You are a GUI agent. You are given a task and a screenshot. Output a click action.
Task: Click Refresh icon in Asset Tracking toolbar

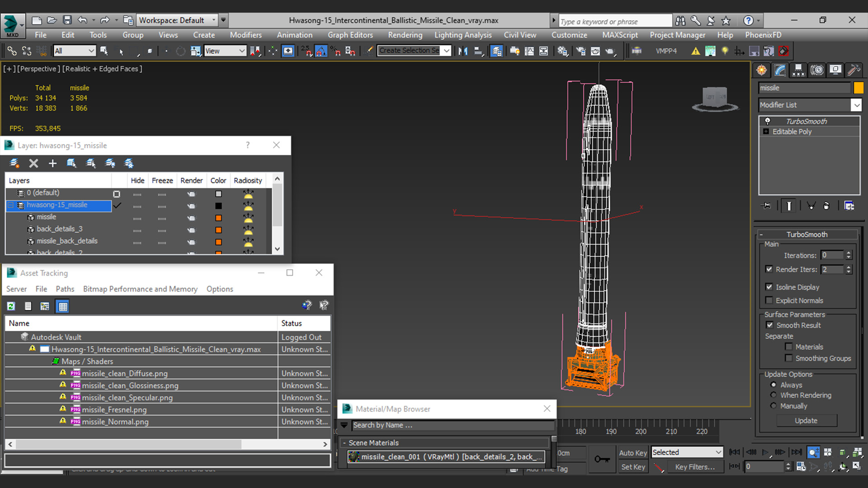coord(11,306)
